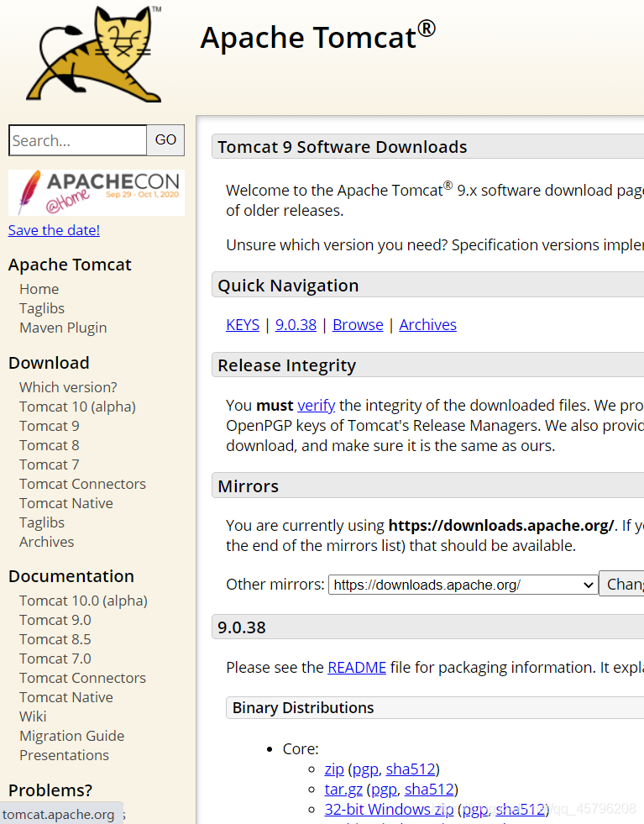Open the Which version? link

[68, 387]
